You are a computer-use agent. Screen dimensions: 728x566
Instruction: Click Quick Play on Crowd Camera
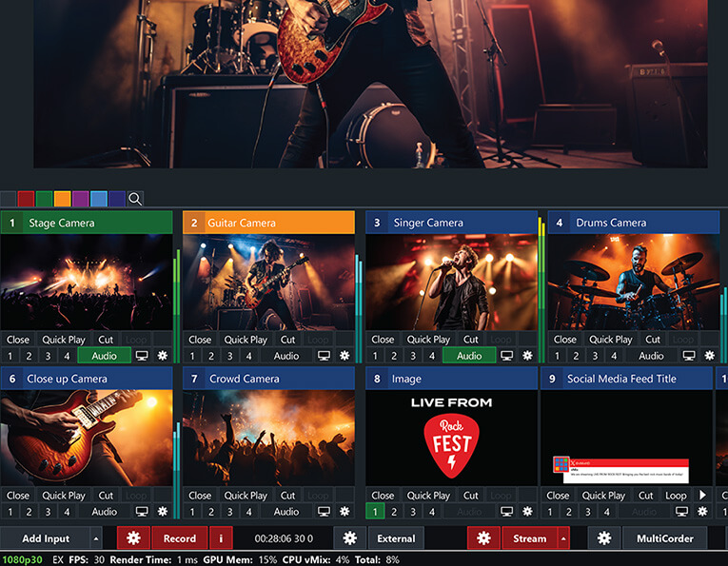click(x=246, y=495)
